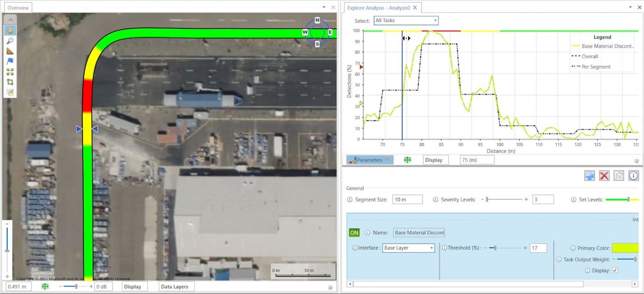Open the Data Layers panel
The image size is (644, 294).
[x=176, y=286]
